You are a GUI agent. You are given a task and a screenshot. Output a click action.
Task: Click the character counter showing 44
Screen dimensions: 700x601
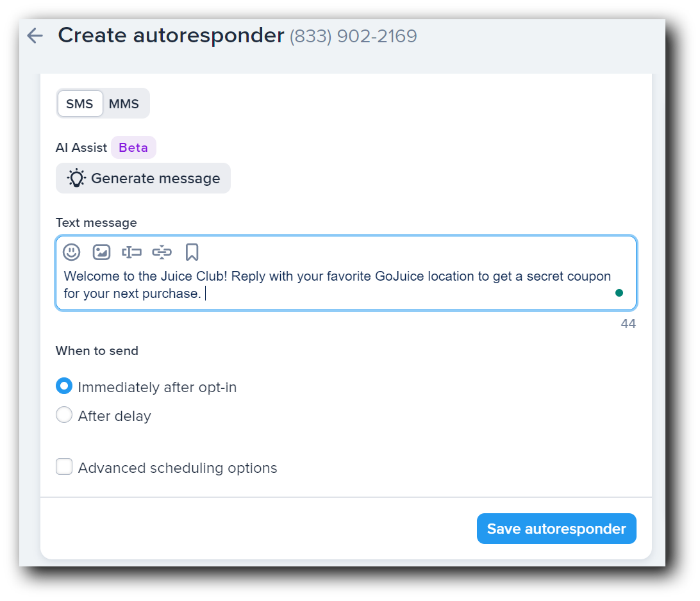click(628, 324)
